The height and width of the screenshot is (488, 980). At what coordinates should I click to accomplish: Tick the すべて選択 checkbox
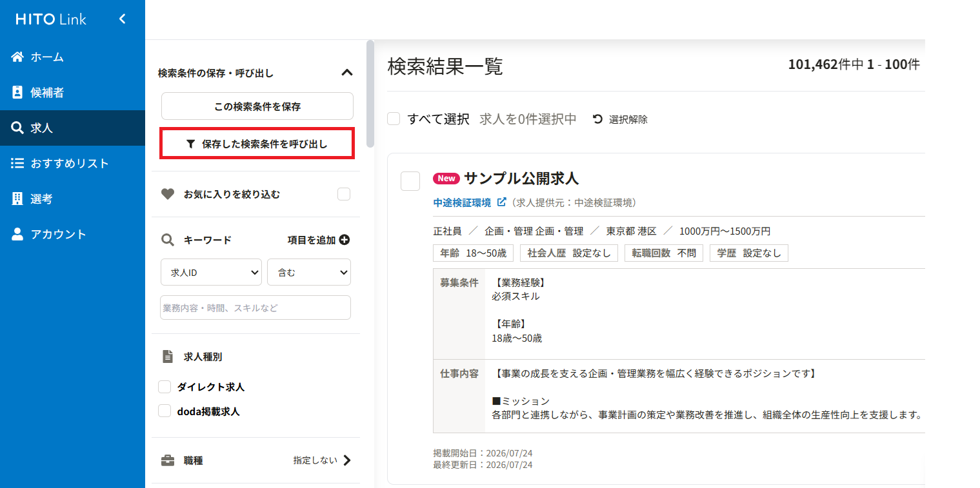coord(394,119)
